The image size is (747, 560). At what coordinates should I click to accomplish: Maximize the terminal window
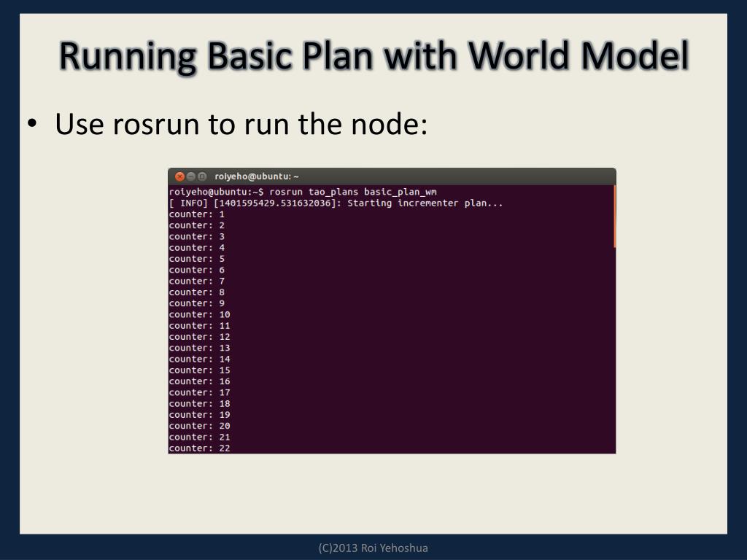click(202, 176)
